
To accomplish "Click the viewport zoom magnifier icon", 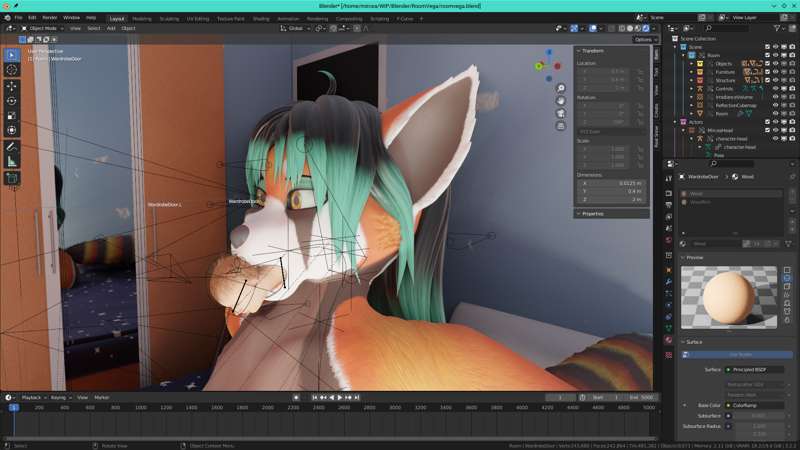I will coord(561,88).
